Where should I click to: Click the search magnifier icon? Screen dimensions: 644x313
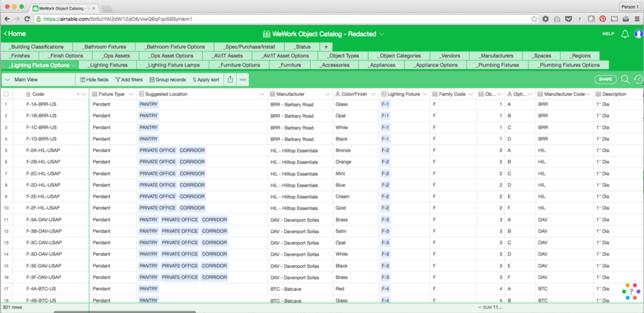click(625, 79)
